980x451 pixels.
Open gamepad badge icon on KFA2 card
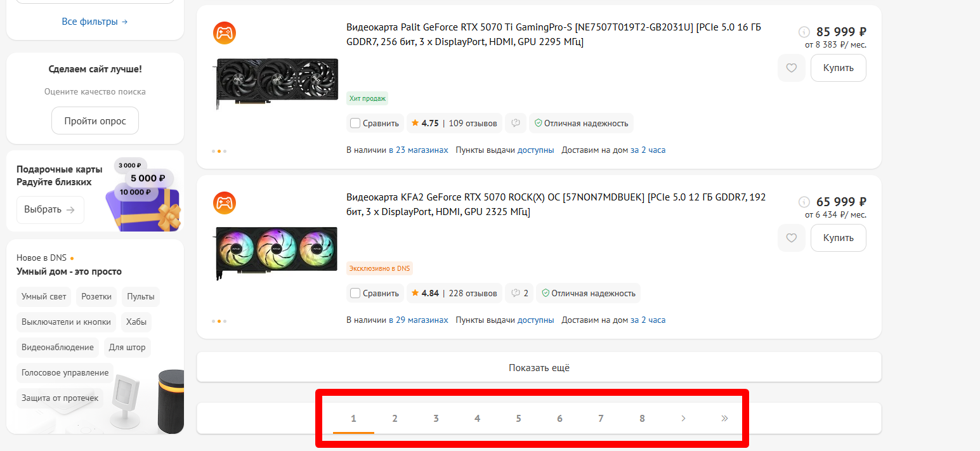pyautogui.click(x=224, y=202)
